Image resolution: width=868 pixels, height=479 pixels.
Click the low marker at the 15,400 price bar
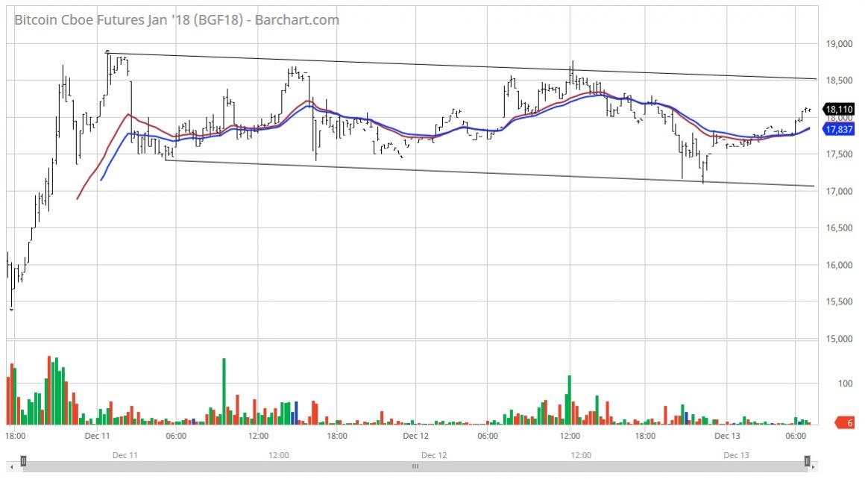pos(11,308)
